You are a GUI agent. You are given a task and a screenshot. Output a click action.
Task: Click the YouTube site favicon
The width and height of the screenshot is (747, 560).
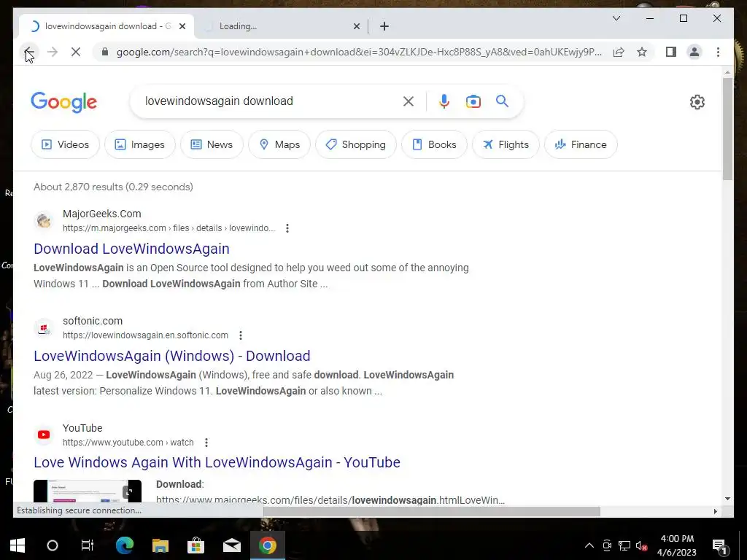(44, 435)
